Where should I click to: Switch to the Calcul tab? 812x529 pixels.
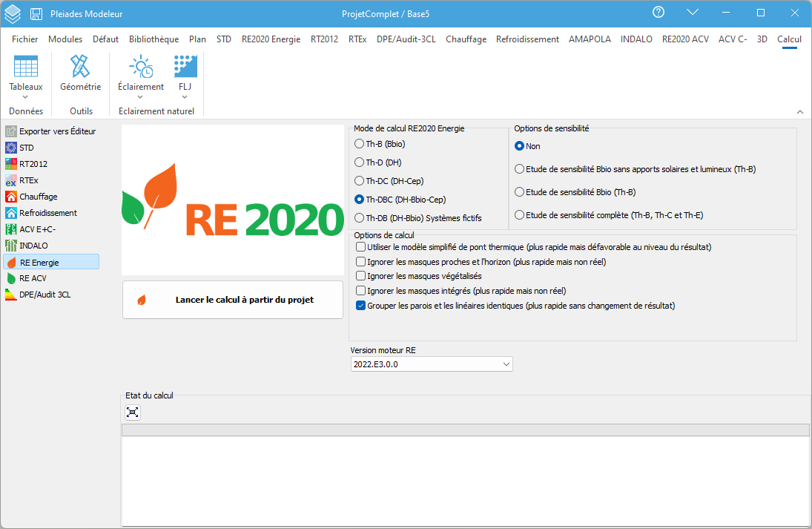(789, 39)
